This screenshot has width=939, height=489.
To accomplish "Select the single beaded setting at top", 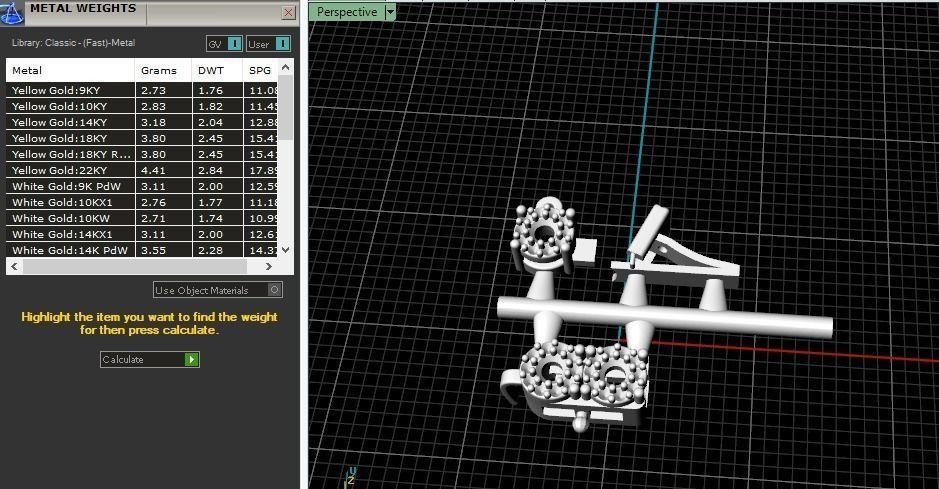I will coord(544,233).
